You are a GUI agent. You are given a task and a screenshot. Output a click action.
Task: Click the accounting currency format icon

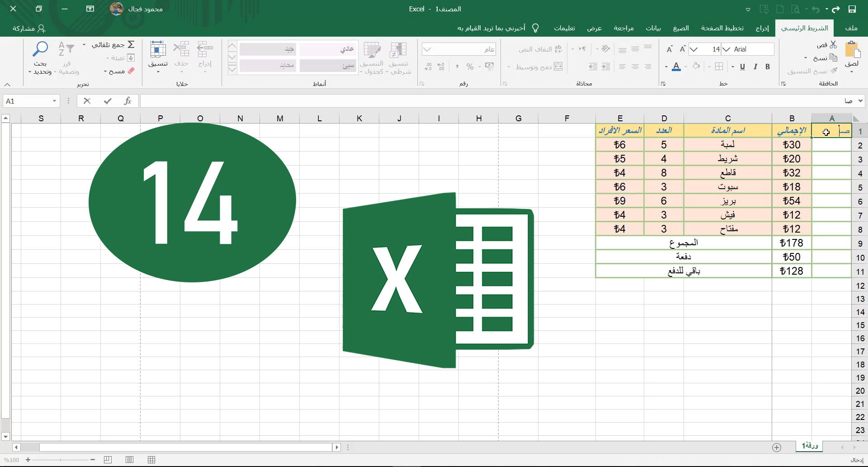tap(490, 67)
